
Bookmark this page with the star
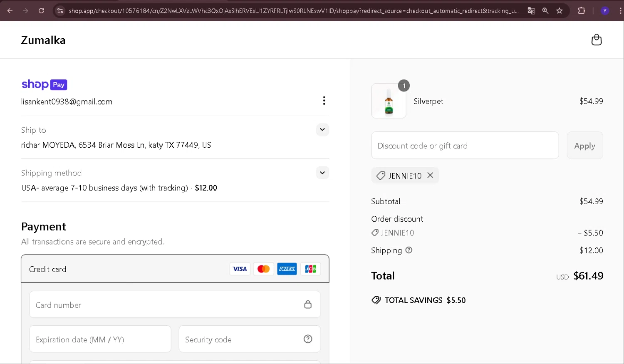(560, 11)
